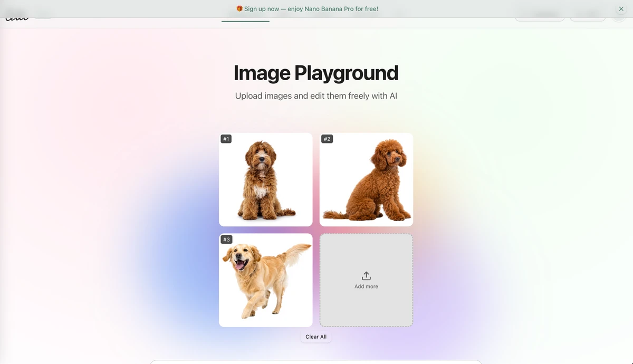Click the gift icon in the banner
633x364 pixels.
[x=239, y=9]
